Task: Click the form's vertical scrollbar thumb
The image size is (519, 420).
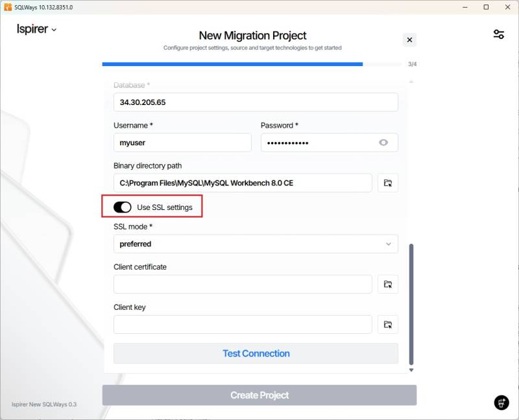Action: coord(411,305)
